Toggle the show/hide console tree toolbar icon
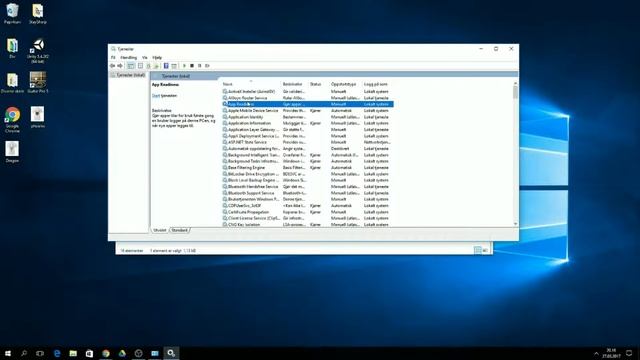This screenshot has width=640, height=360. [131, 66]
